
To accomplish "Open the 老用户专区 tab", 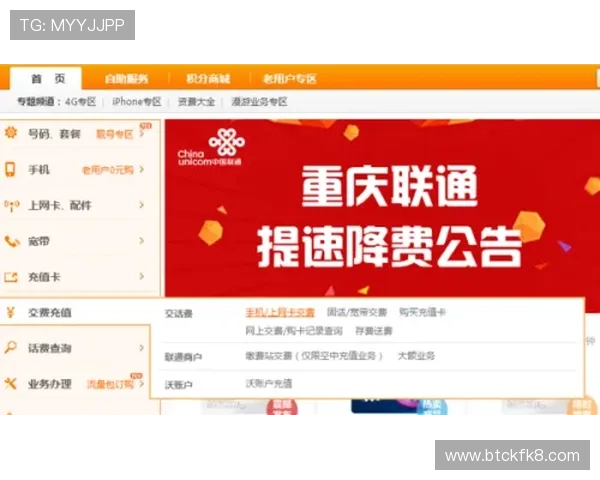I will coord(289,79).
